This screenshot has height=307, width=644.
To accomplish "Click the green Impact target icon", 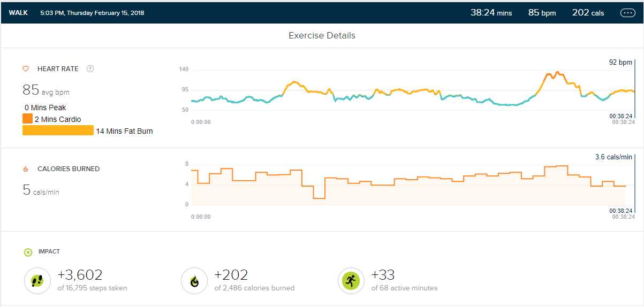I will point(28,252).
